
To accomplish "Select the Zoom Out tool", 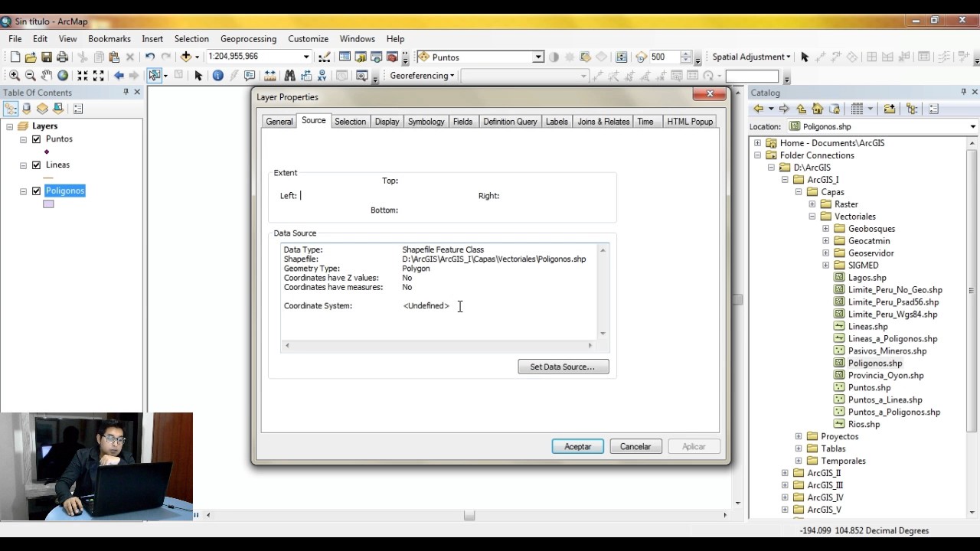I will click(31, 75).
